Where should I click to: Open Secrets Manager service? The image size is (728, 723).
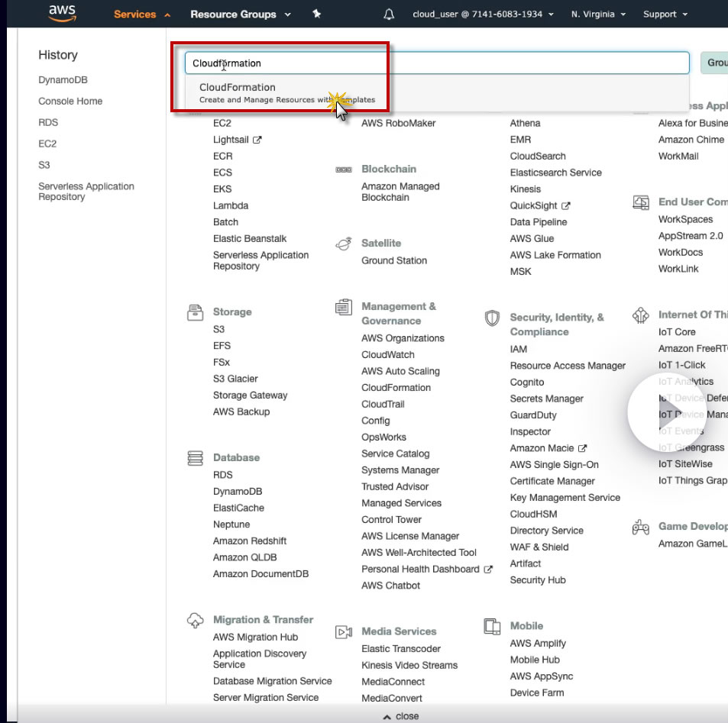(546, 399)
